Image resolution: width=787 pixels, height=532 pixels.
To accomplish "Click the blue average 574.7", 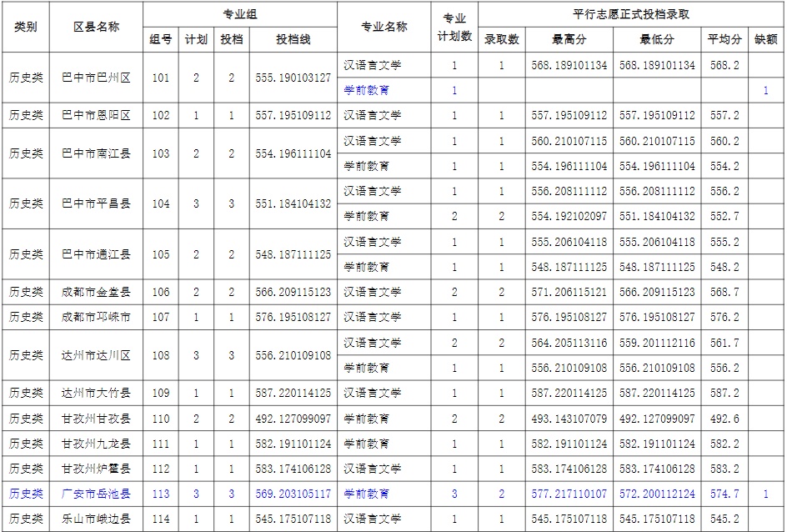I will pos(724,494).
